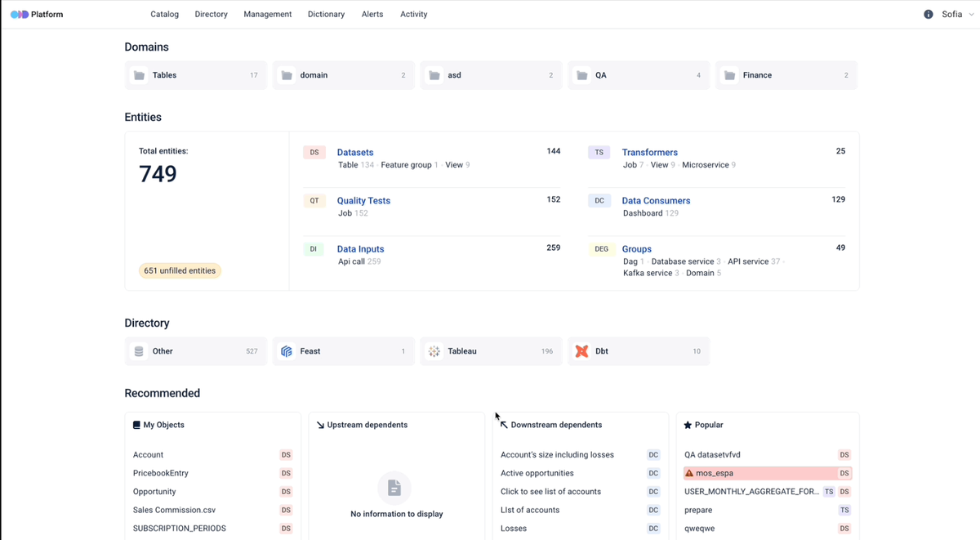The height and width of the screenshot is (540, 980).
Task: Open USER_MONTHLY_AGGREGATE_FOR item
Action: click(751, 492)
